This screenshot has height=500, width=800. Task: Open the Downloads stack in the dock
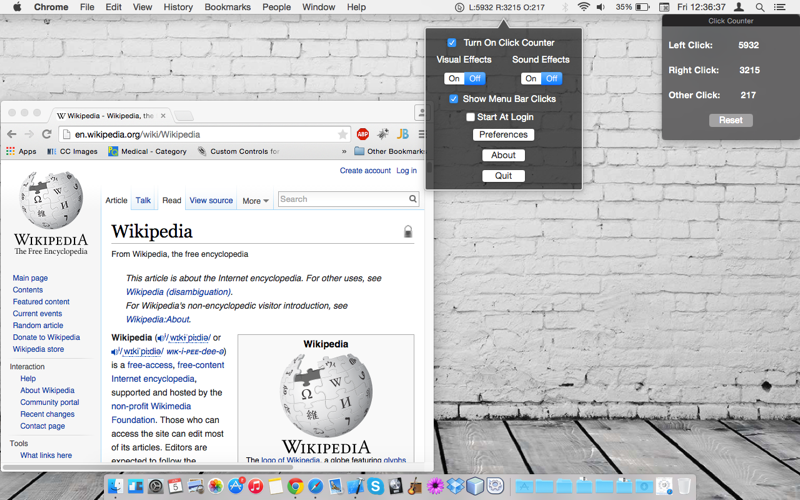(644, 486)
